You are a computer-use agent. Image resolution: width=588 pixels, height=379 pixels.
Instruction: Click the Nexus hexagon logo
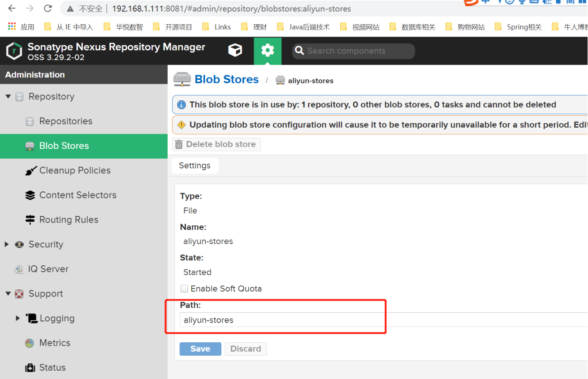pos(14,51)
